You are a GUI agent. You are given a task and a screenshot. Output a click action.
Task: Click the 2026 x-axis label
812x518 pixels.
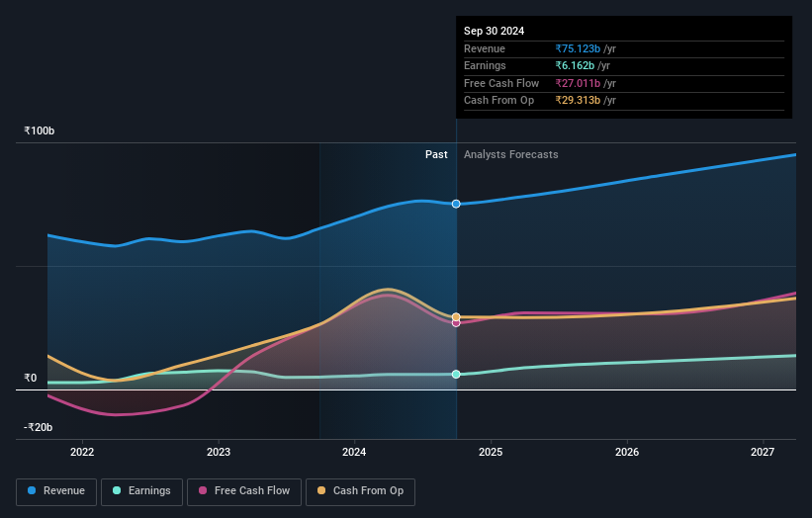coord(627,452)
